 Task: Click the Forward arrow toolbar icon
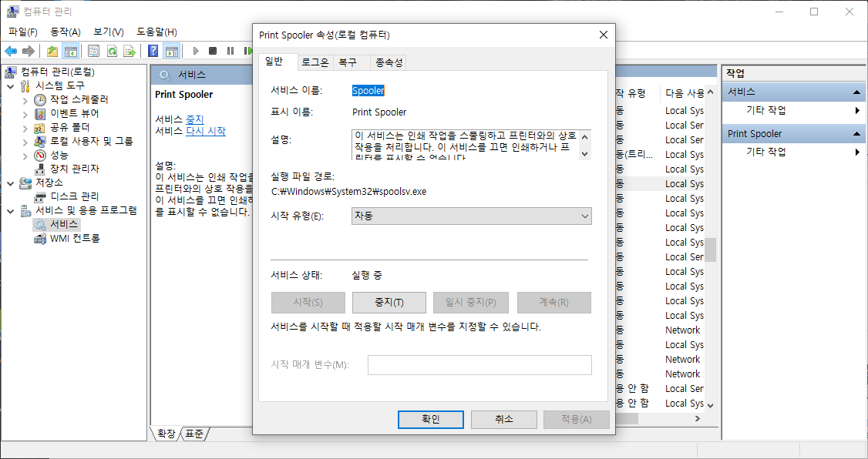point(28,52)
